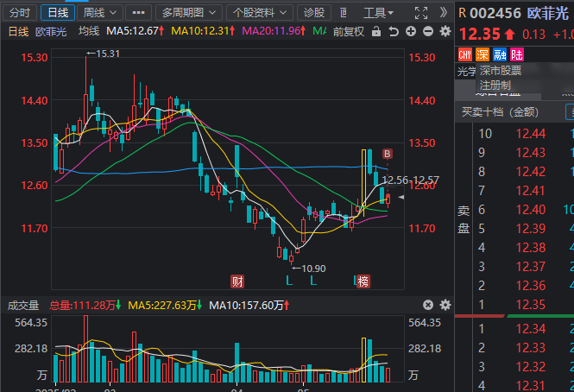574x392 pixels.
Task: Close the volume indicator panel
Action: pyautogui.click(x=426, y=305)
